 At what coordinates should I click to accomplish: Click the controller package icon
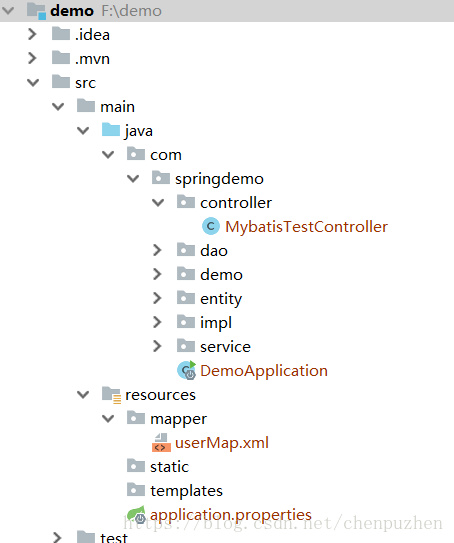(x=186, y=202)
